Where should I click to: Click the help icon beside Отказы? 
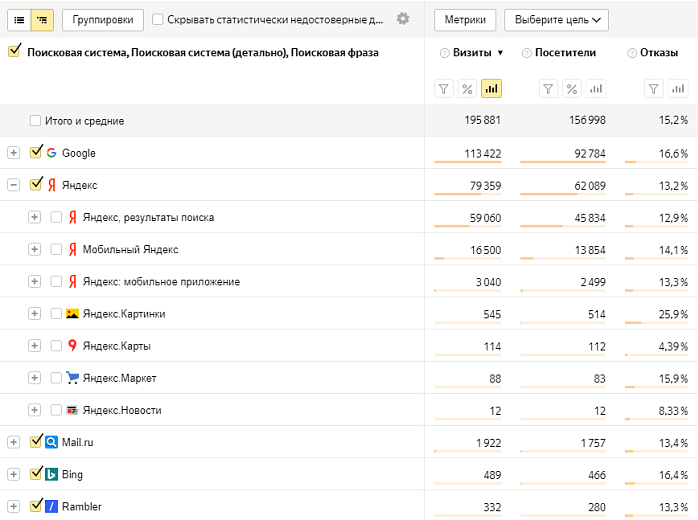click(632, 53)
